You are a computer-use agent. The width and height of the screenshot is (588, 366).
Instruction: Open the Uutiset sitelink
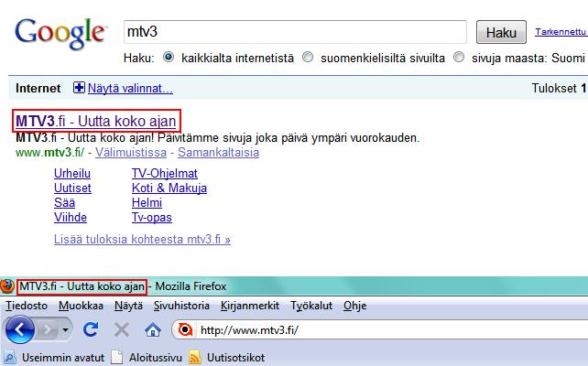[x=72, y=188]
